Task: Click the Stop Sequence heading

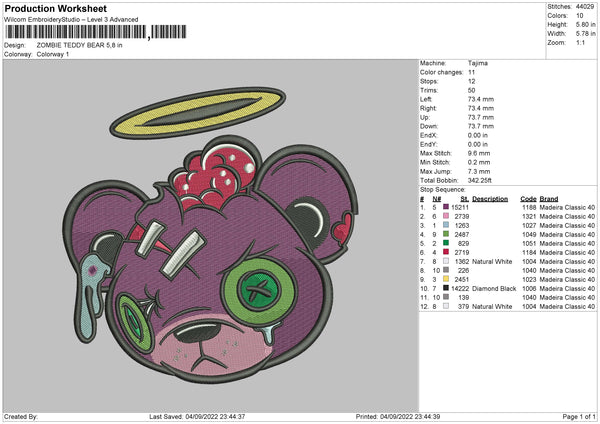Action: [443, 188]
